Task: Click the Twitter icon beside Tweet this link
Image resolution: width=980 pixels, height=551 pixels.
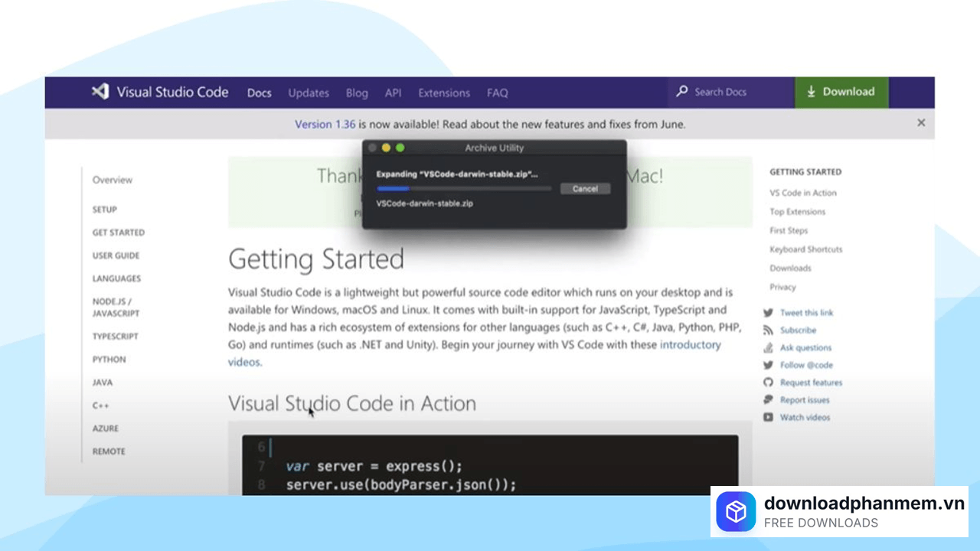Action: pos(768,312)
